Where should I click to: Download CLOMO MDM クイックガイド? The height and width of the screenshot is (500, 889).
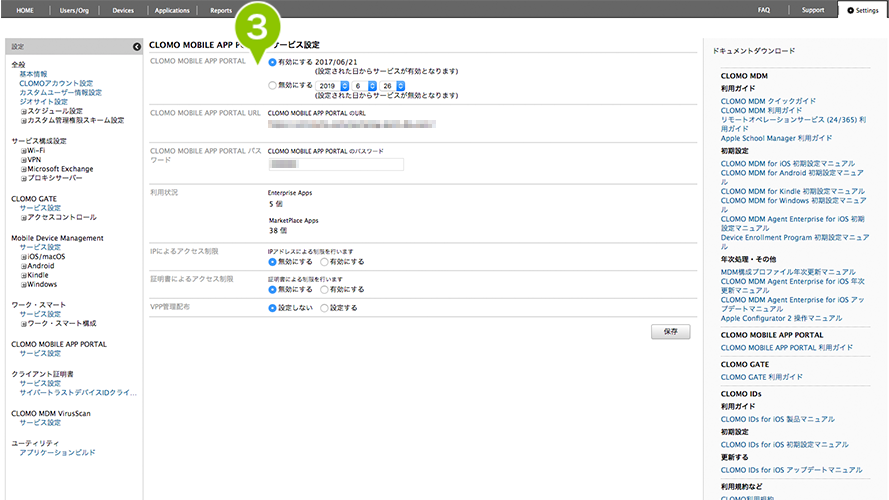pyautogui.click(x=768, y=101)
